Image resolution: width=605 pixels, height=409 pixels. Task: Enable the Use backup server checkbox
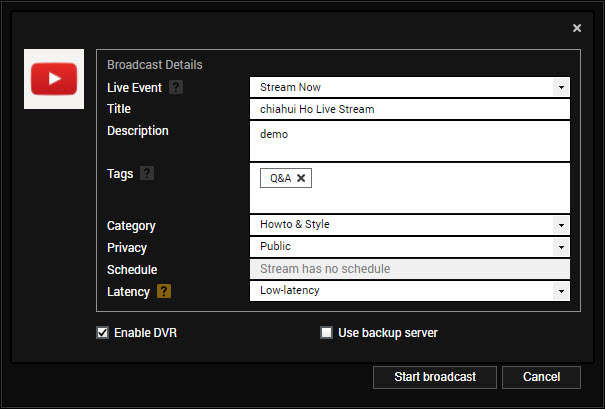(326, 333)
